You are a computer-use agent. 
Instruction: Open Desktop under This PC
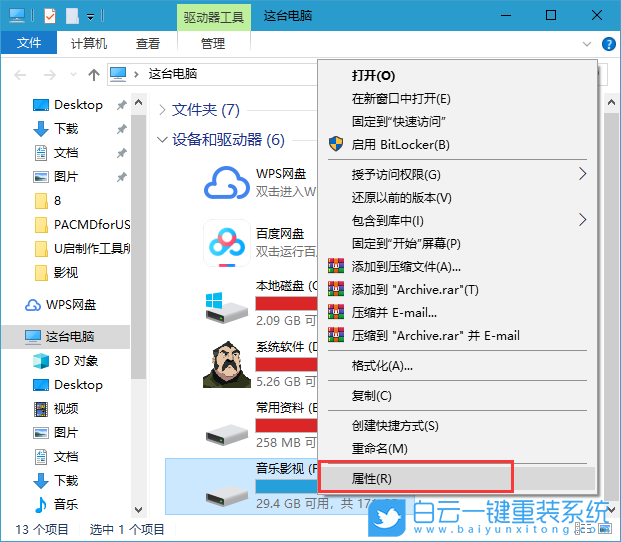point(67,385)
